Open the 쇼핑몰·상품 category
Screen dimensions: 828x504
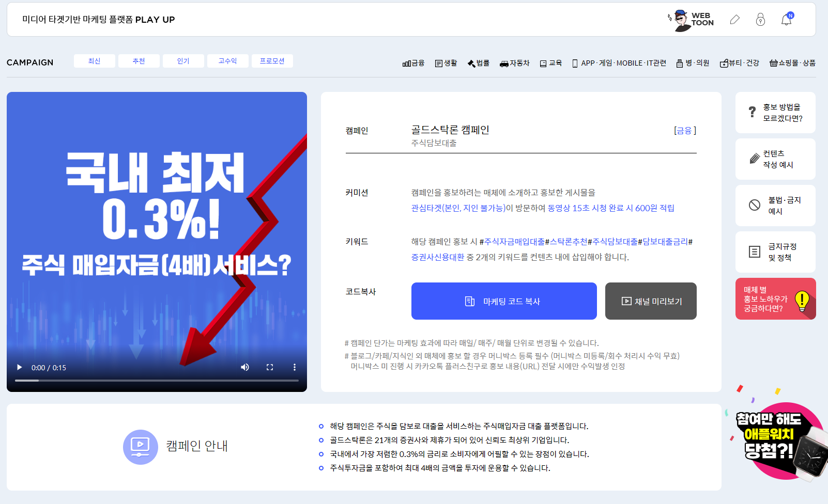(x=792, y=63)
